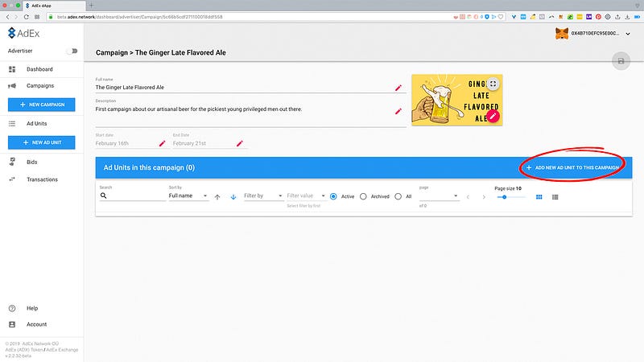Click AdEx Exchange footer link
This screenshot has width=644, height=362.
click(x=62, y=350)
